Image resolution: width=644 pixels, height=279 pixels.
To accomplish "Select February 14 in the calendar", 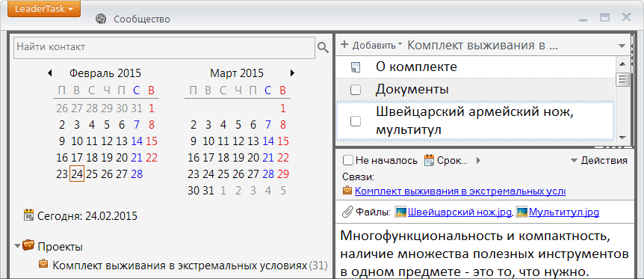I will [137, 141].
